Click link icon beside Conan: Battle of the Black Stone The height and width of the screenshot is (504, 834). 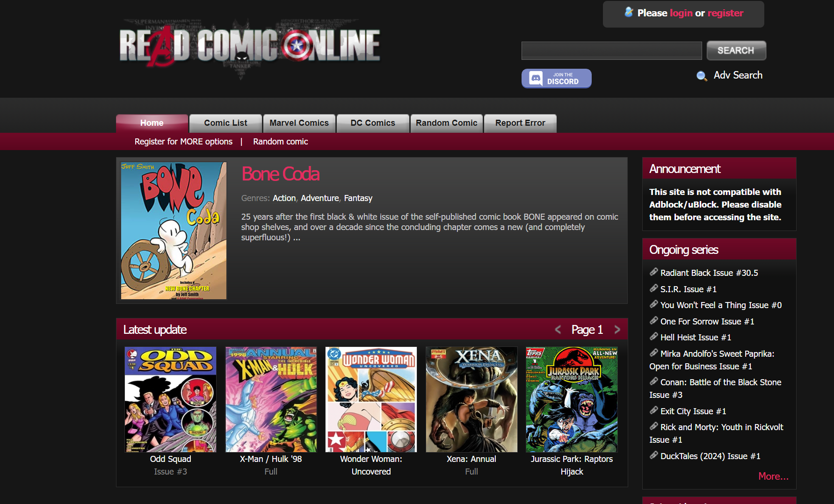coord(654,381)
